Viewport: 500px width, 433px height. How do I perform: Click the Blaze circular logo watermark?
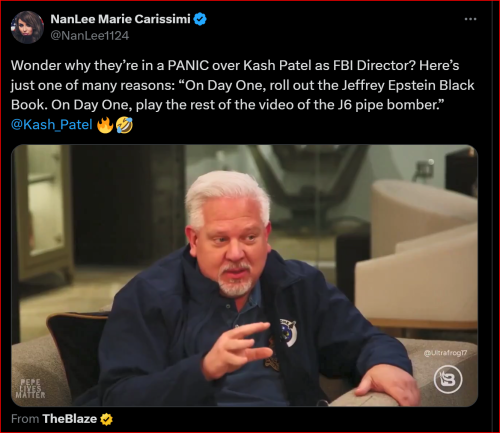point(448,380)
